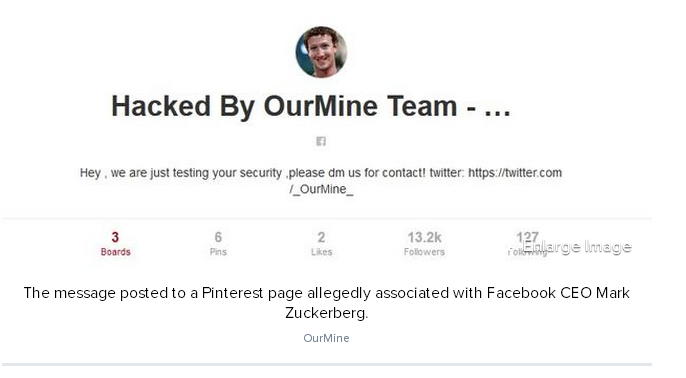
Task: Click the red '3' boards count
Action: [115, 237]
